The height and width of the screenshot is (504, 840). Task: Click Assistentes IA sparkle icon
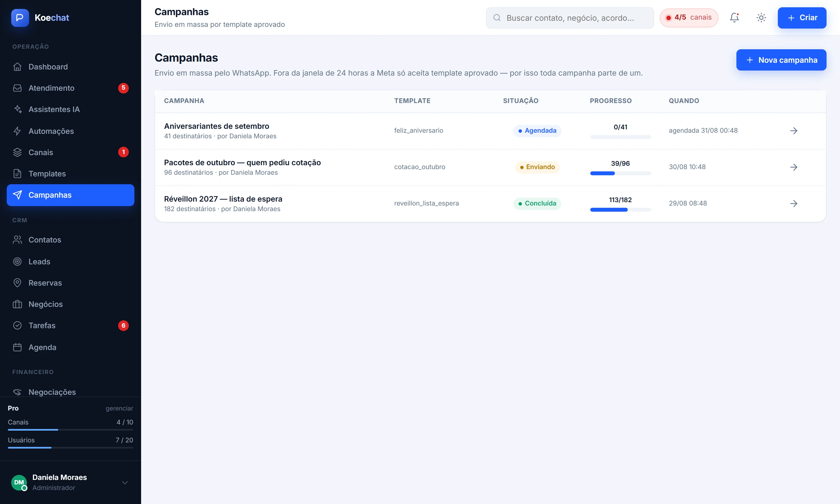pos(17,109)
